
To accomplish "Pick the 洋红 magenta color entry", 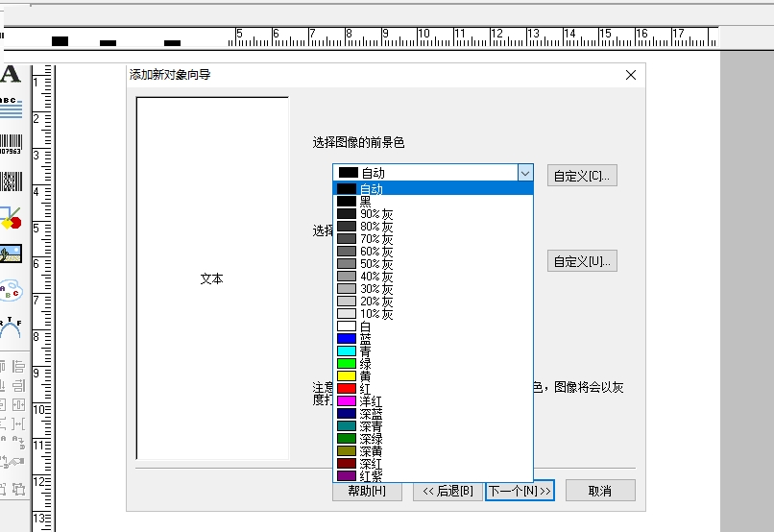I will (x=433, y=401).
